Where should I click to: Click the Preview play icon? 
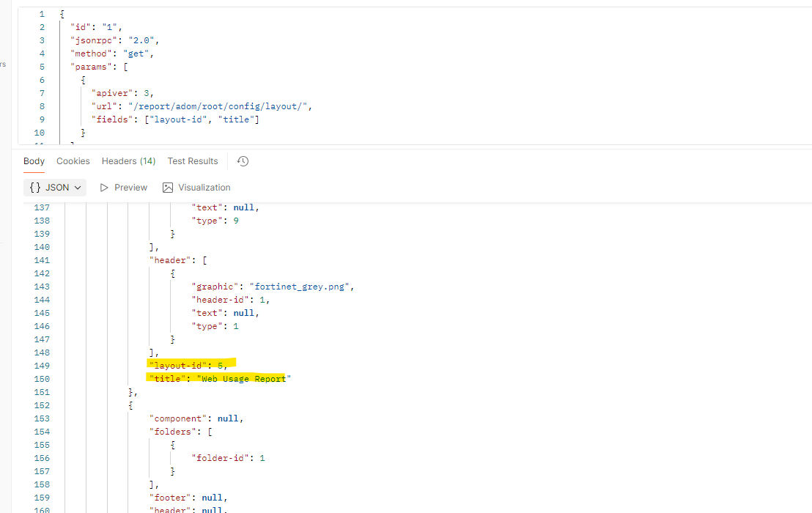tap(104, 188)
